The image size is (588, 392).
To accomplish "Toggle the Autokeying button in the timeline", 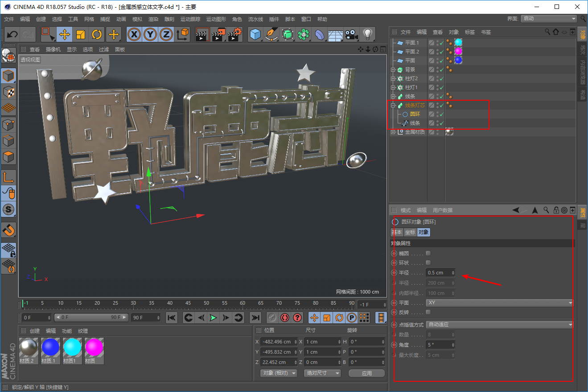I will (285, 318).
